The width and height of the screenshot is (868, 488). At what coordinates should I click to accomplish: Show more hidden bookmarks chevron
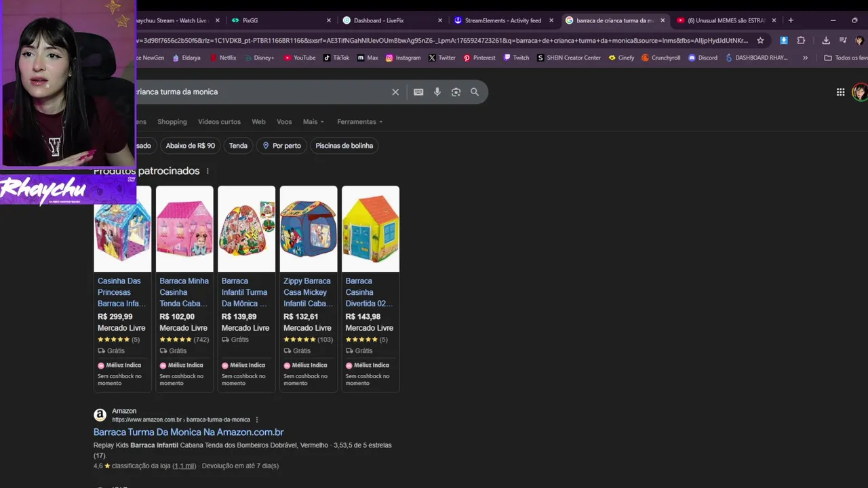pos(805,58)
